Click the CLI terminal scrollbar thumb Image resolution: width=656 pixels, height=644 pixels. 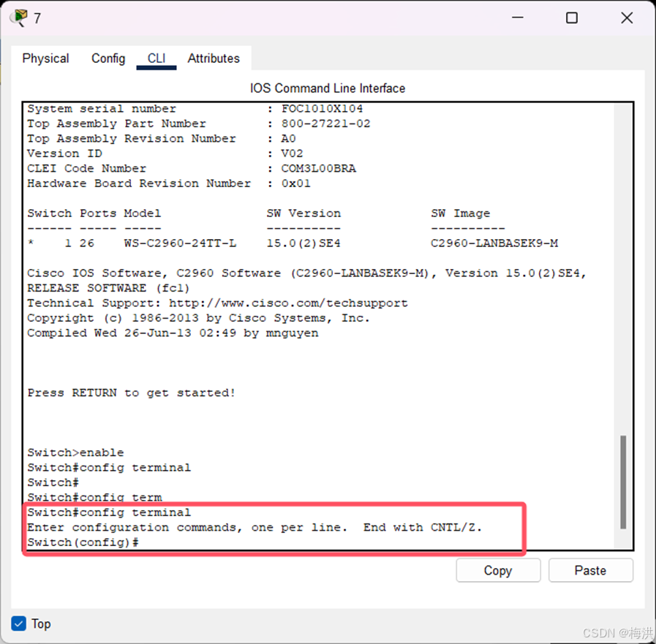(x=623, y=482)
